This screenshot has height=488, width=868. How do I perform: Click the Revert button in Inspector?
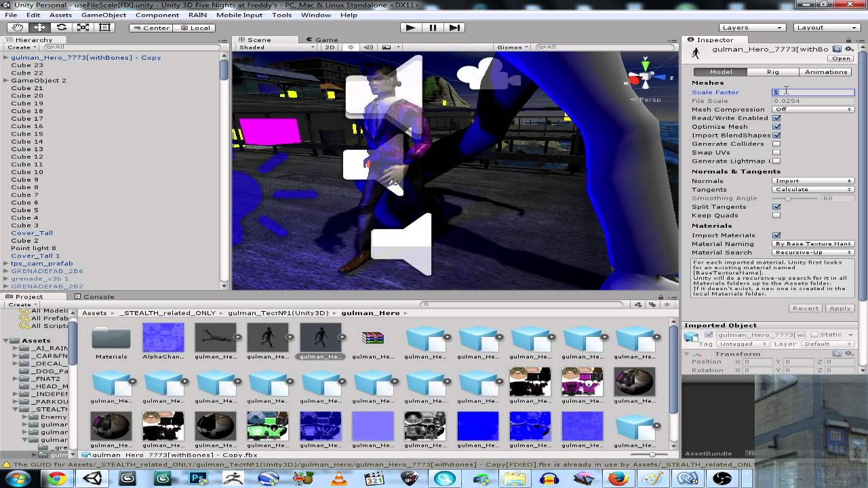[806, 308]
